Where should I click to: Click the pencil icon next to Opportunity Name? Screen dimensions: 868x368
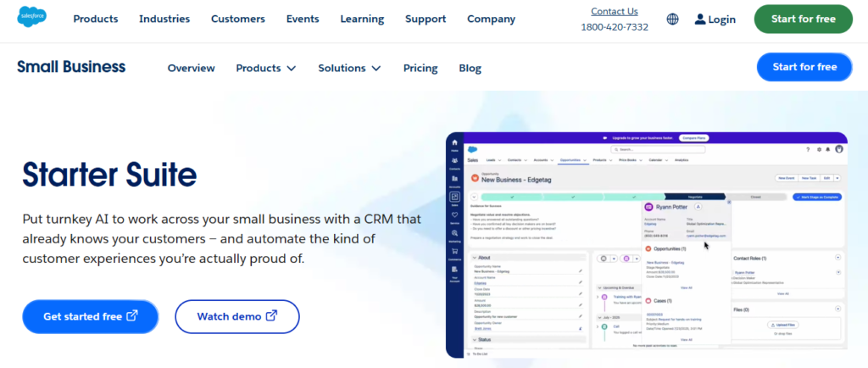(580, 271)
